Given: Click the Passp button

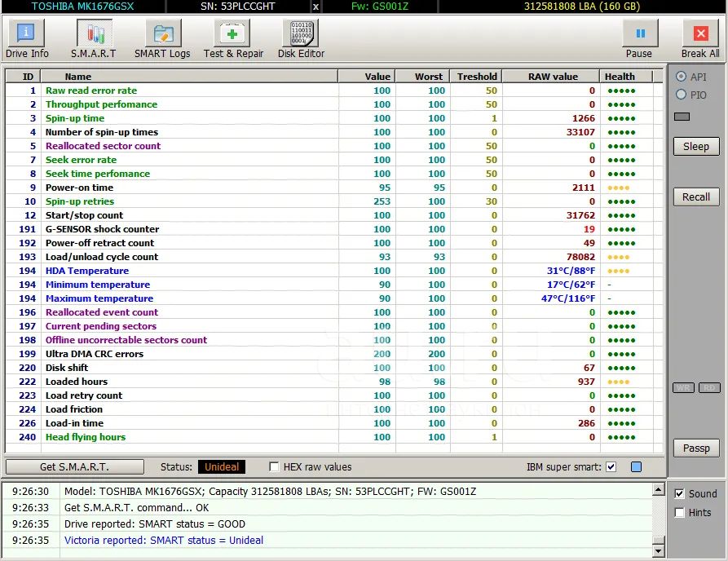Looking at the screenshot, I should [x=696, y=448].
